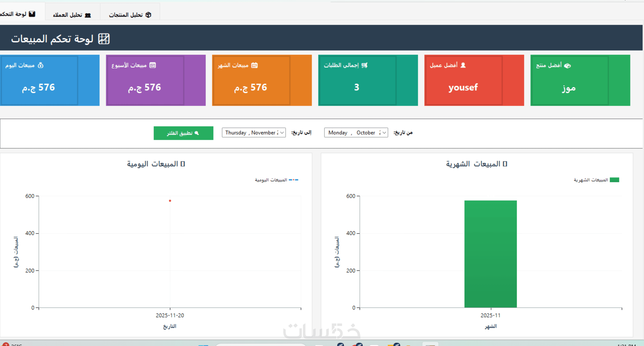Click the shopping cart icon on total orders card
644x346 pixels.
tap(364, 65)
